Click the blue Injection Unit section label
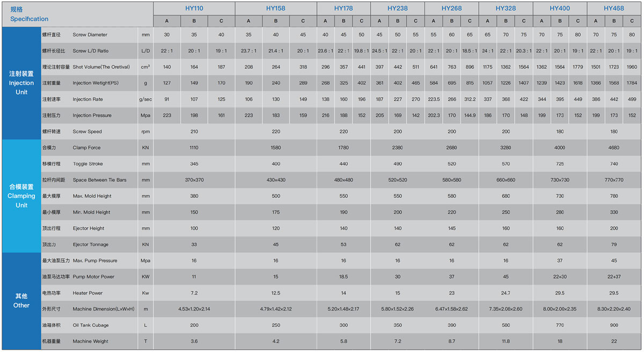The image size is (644, 352). 21,83
